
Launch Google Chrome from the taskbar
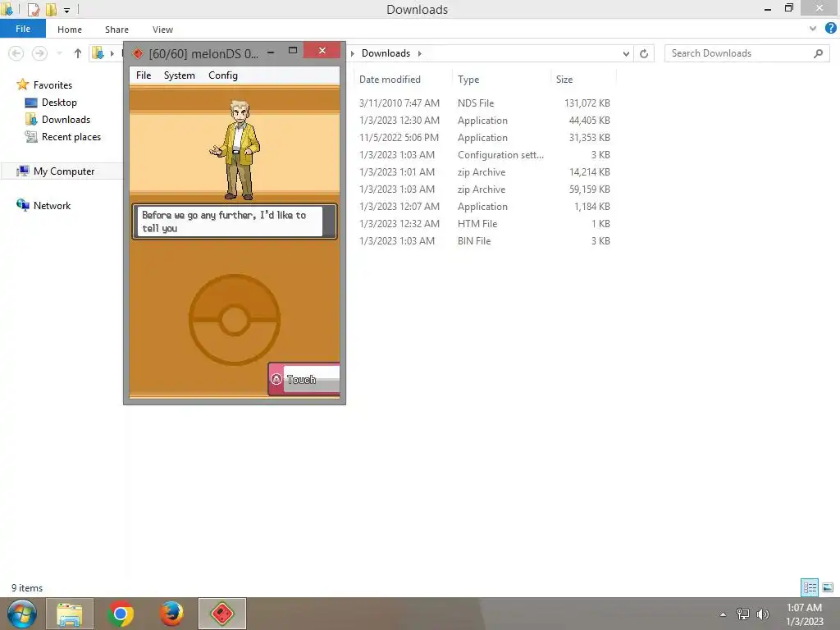(121, 614)
